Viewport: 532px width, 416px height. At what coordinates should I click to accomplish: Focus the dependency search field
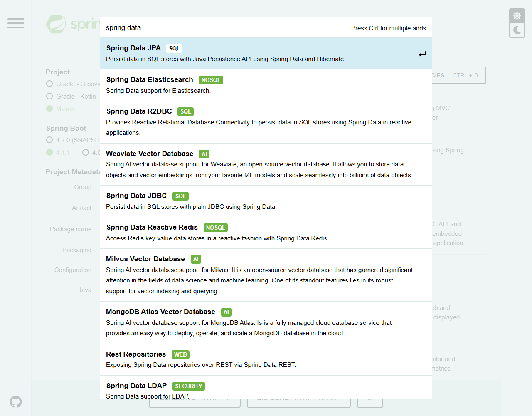pos(224,27)
